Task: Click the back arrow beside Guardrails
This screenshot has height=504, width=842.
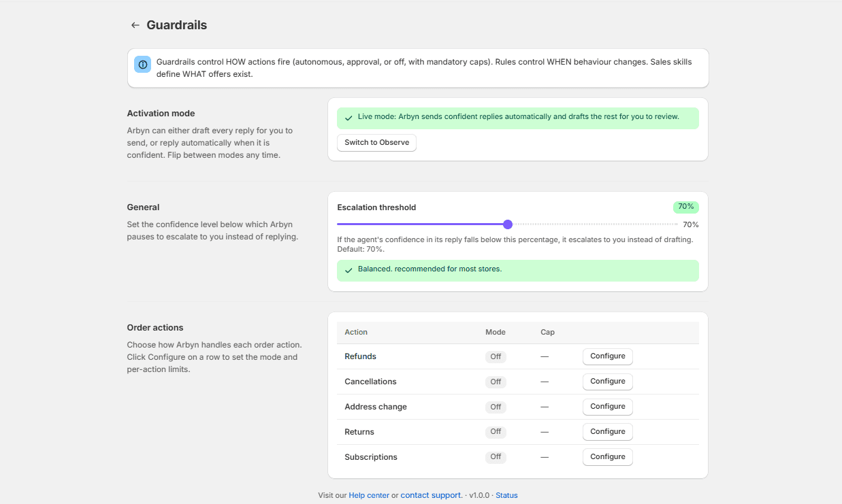Action: [135, 25]
